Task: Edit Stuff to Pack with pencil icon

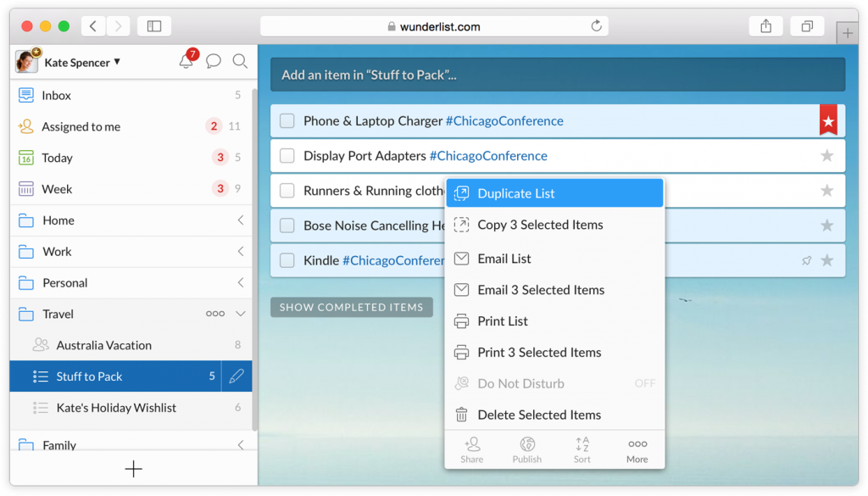Action: 236,376
